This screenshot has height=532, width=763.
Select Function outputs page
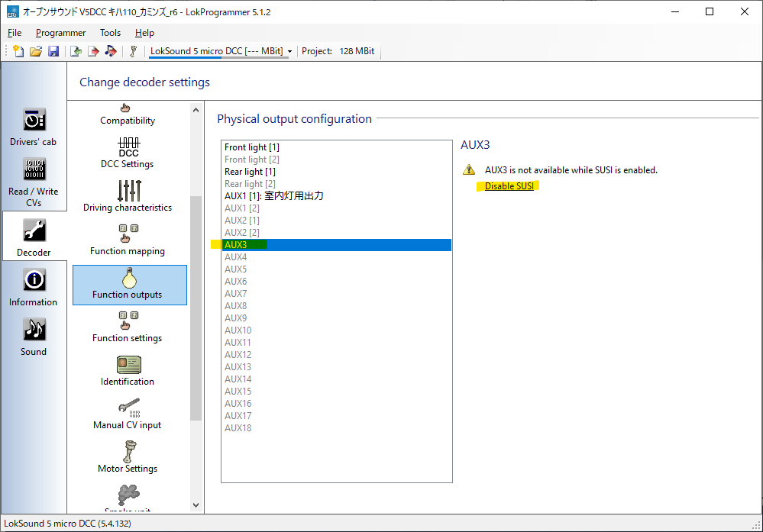[129, 285]
